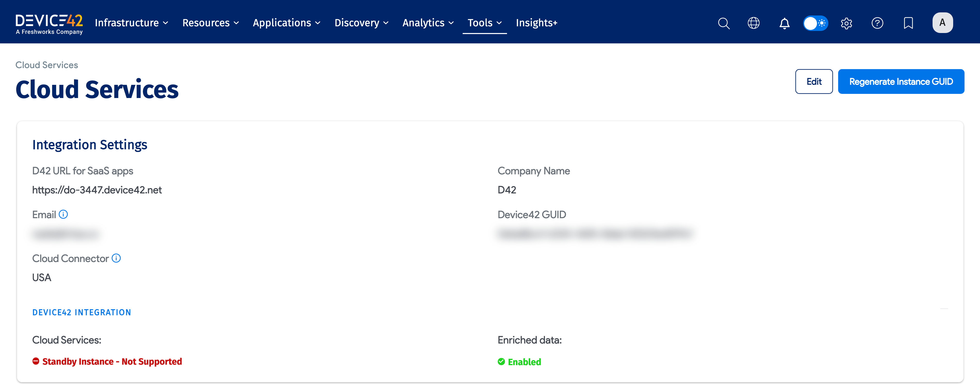Click the red status icon beside Standby Instance
Viewport: 980px width, 392px height.
[x=36, y=361]
